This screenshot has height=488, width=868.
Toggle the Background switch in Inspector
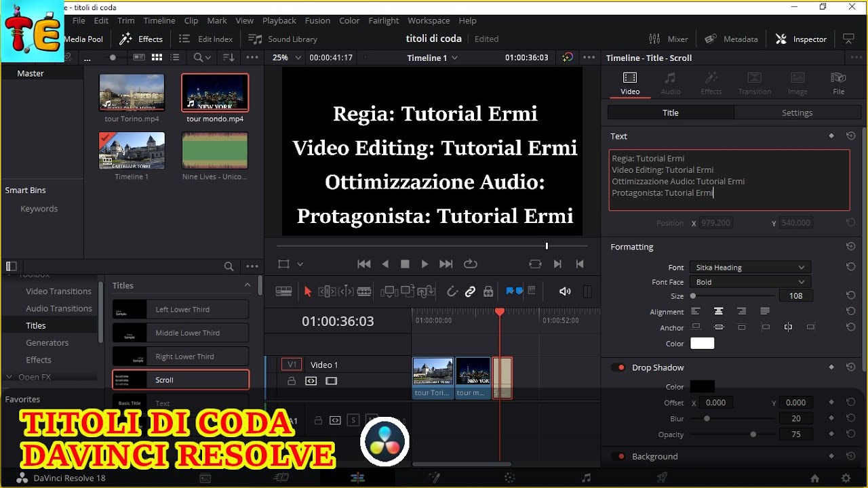pos(618,456)
